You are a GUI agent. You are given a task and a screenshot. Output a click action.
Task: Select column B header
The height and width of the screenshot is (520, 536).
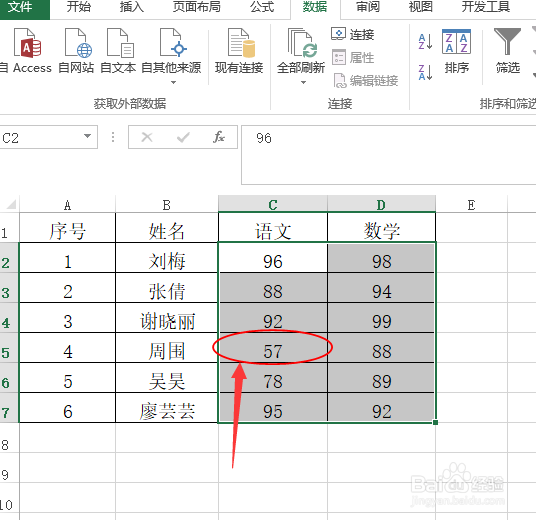[167, 205]
